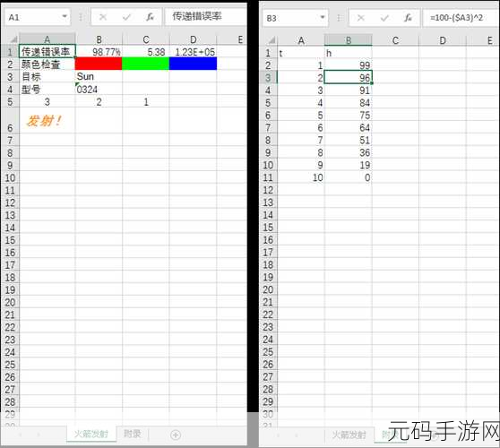Select the cell showing 75
The width and height of the screenshot is (500, 448).
click(x=349, y=115)
